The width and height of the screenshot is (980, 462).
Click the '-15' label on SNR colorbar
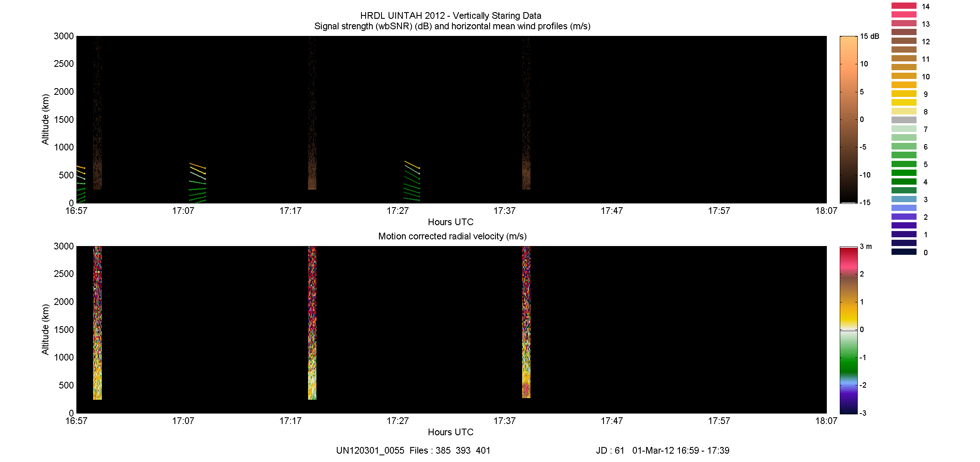click(865, 203)
